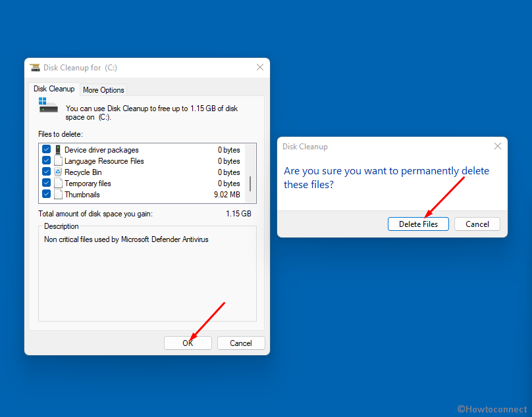The height and width of the screenshot is (417, 532).
Task: Uncheck the Recycle Bin checkbox
Action: 47,172
